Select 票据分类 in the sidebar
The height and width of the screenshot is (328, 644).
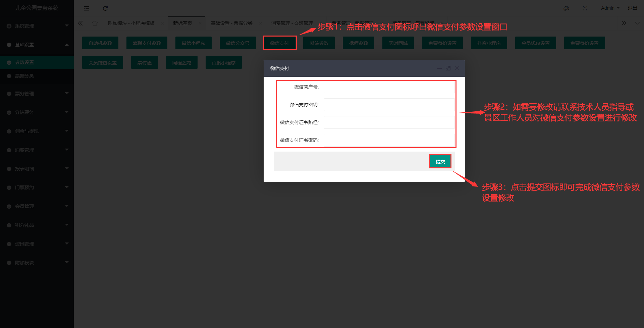click(37, 76)
